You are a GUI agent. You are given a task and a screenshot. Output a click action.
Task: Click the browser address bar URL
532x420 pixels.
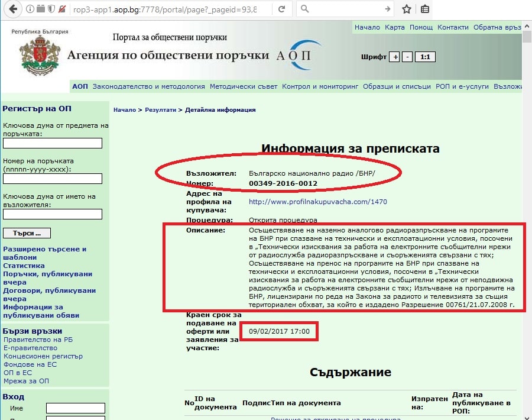click(x=165, y=9)
